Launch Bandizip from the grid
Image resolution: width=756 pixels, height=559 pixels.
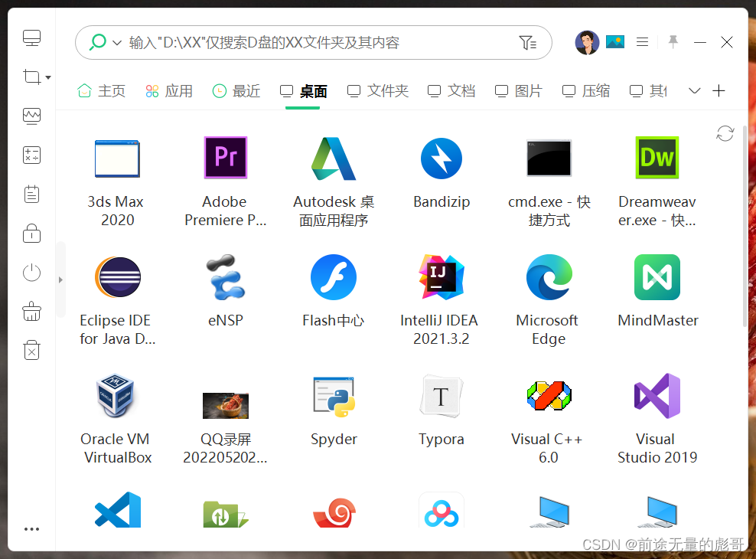pos(442,159)
